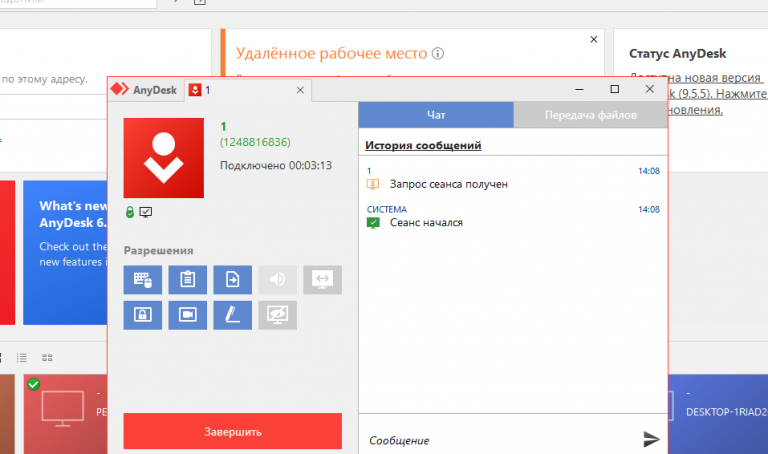This screenshot has height=454, width=768.
Task: Toggle clipboard access permission
Action: pyautogui.click(x=188, y=280)
